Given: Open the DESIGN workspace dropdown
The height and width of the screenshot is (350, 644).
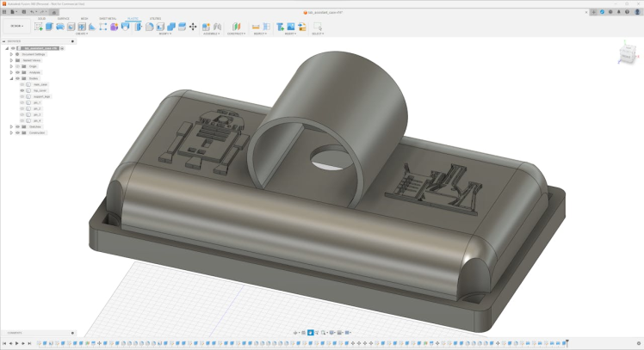Looking at the screenshot, I should [x=16, y=27].
